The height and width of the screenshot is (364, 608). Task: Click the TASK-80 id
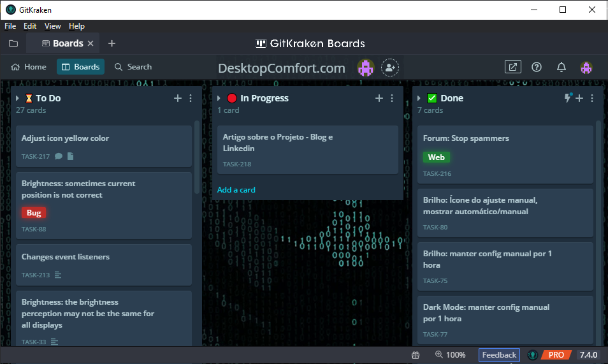[435, 227]
